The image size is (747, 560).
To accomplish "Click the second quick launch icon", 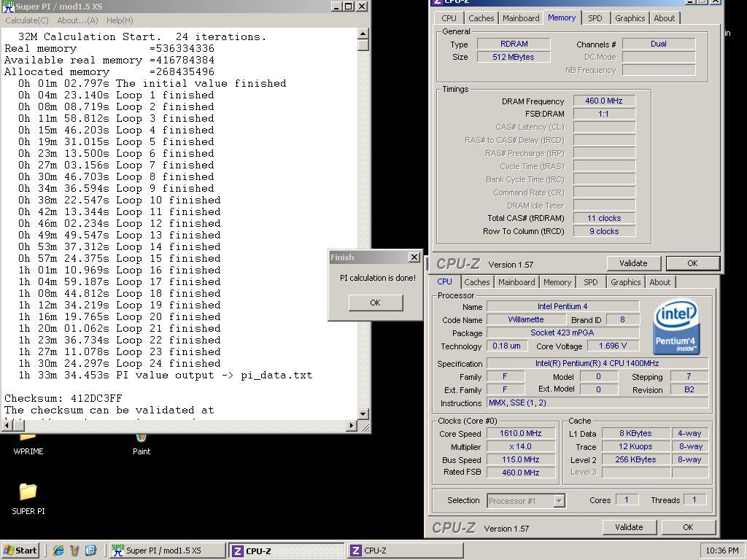I will pyautogui.click(x=74, y=551).
